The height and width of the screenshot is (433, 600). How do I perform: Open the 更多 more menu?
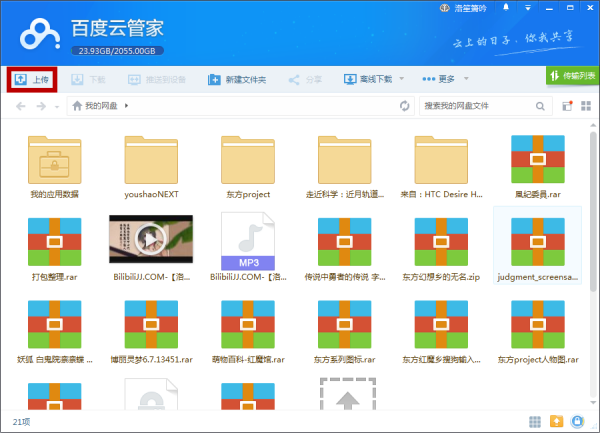point(439,79)
